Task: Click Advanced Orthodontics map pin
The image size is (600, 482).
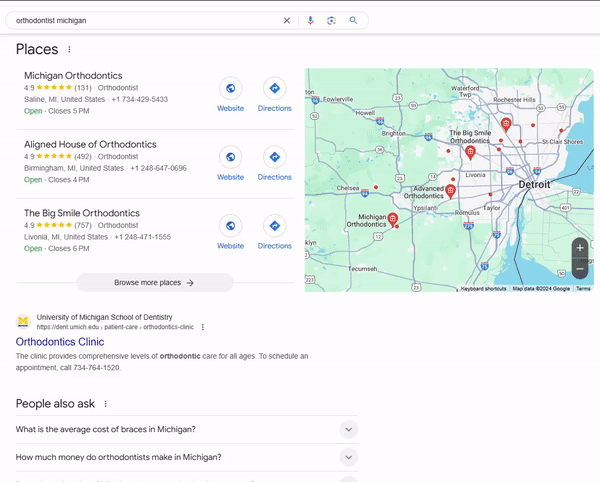Action: point(451,191)
